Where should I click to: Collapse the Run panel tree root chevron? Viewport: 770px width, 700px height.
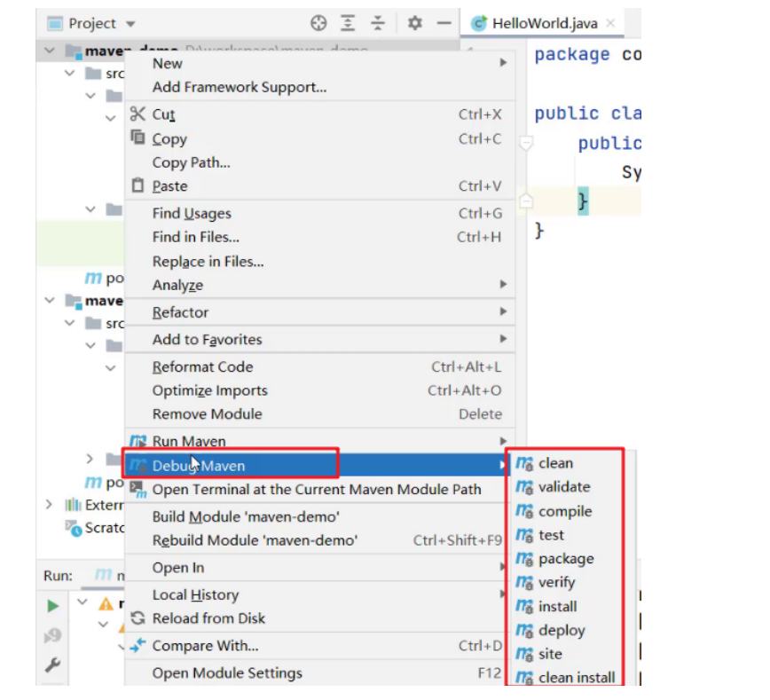[x=82, y=602]
